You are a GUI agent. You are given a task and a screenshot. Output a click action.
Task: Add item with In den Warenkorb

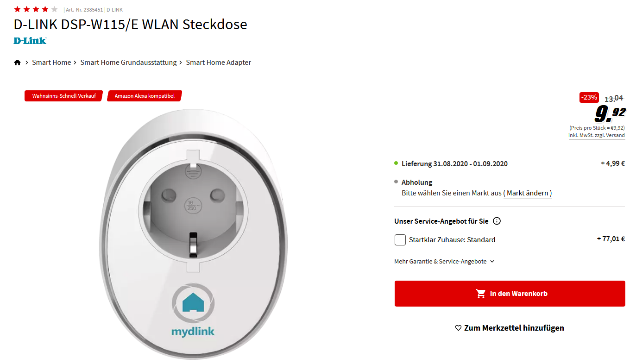pos(510,294)
